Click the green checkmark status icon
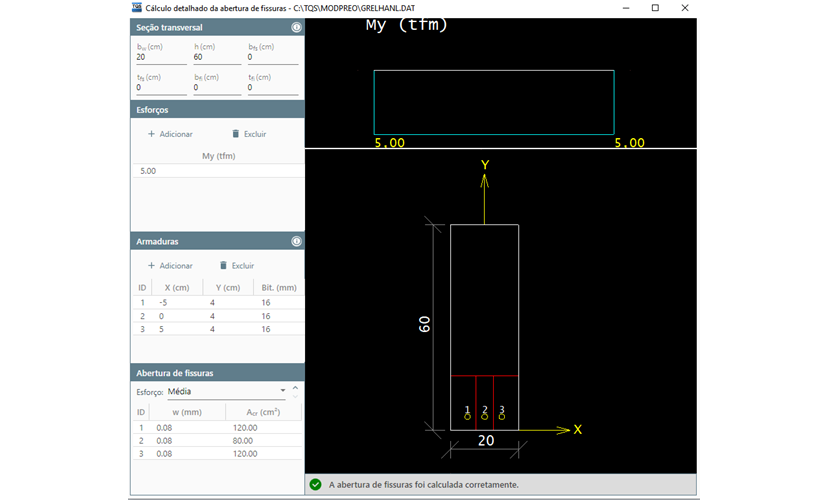The height and width of the screenshot is (500, 828). pos(315,484)
